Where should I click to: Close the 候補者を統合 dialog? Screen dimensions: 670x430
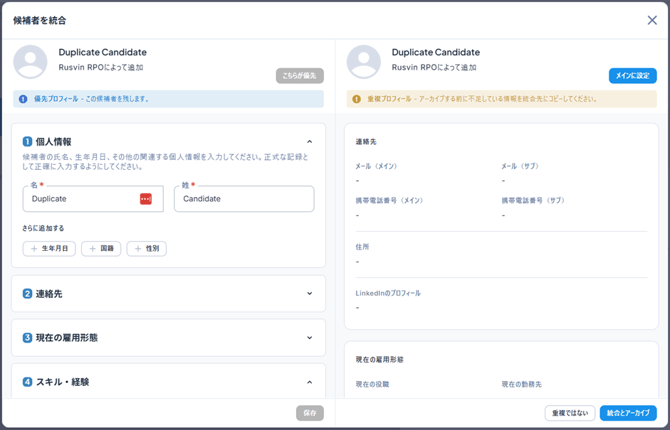[x=652, y=20]
